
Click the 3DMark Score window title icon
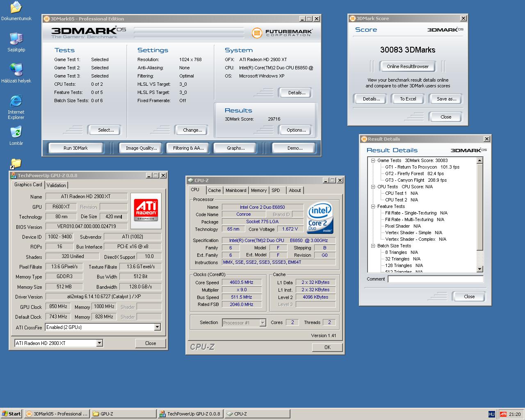[352, 18]
